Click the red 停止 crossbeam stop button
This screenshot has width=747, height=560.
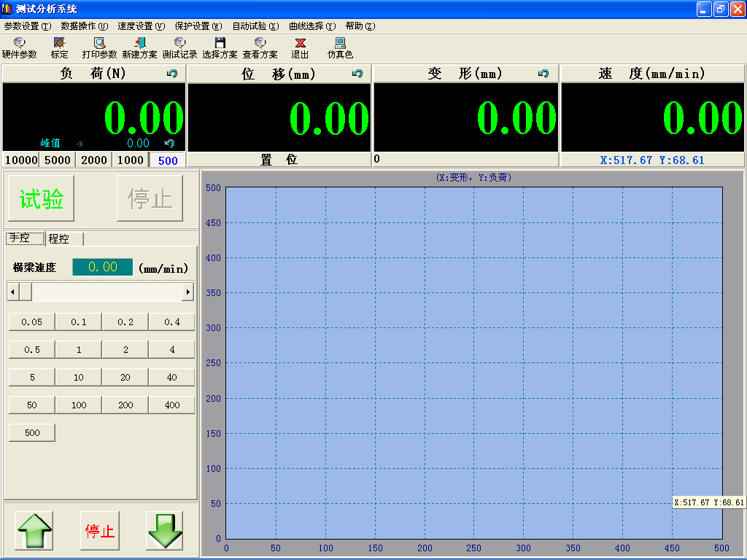pos(99,531)
